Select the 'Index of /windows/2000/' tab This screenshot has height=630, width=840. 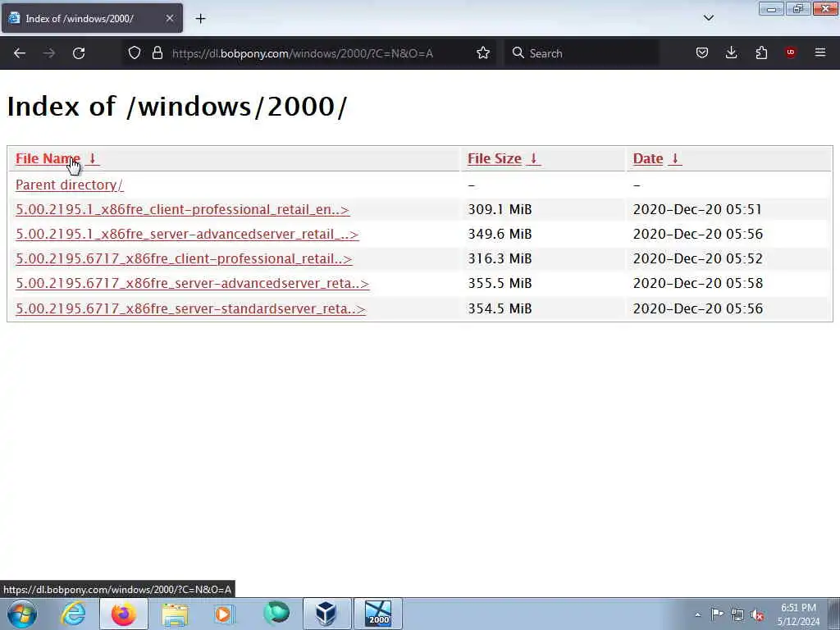[92, 18]
